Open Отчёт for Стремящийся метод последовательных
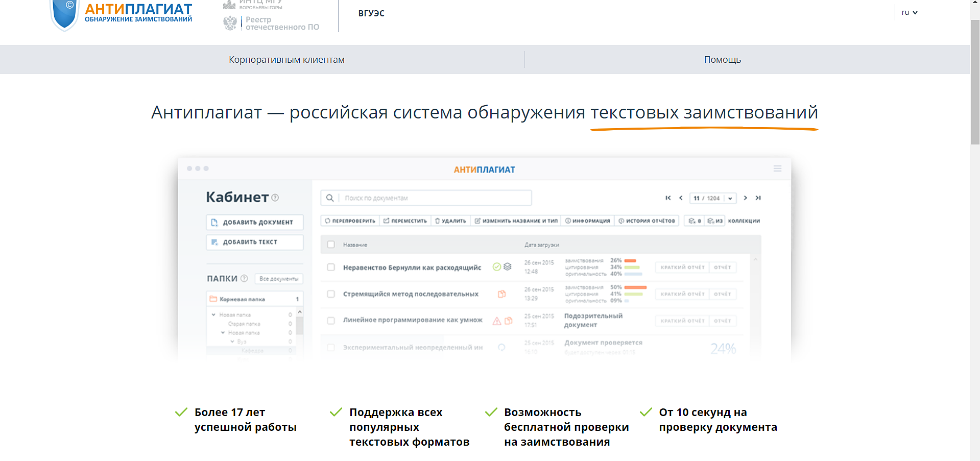980x461 pixels. [x=723, y=294]
